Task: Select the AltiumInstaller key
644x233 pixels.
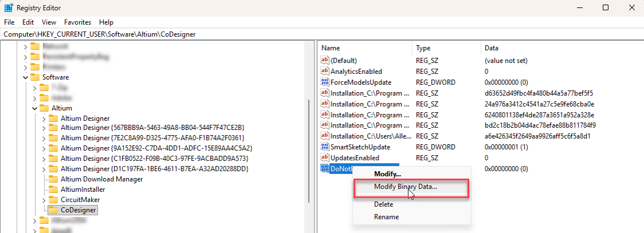Action: click(x=83, y=189)
